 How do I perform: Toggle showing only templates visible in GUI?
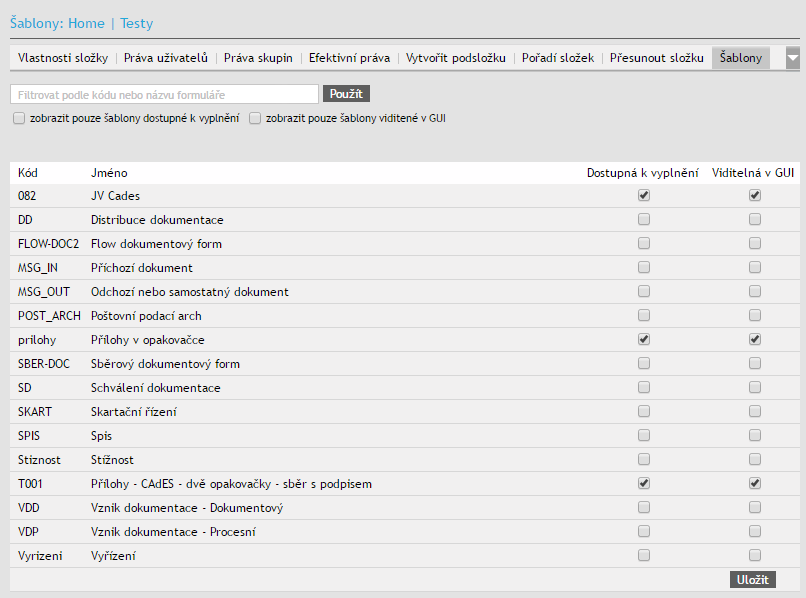(x=255, y=118)
